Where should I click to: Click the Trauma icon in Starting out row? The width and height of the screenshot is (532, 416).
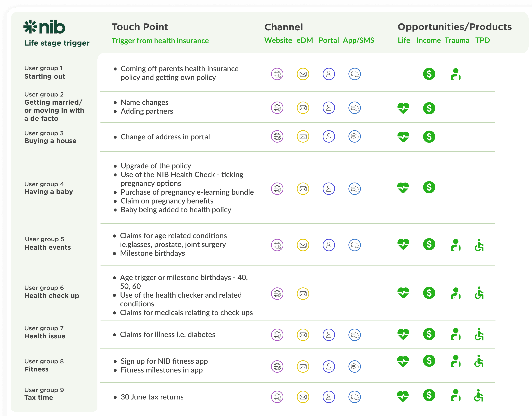click(455, 74)
